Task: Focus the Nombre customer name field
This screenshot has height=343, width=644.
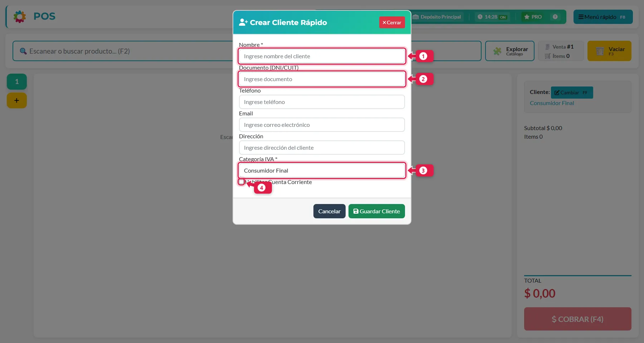Action: [x=322, y=56]
